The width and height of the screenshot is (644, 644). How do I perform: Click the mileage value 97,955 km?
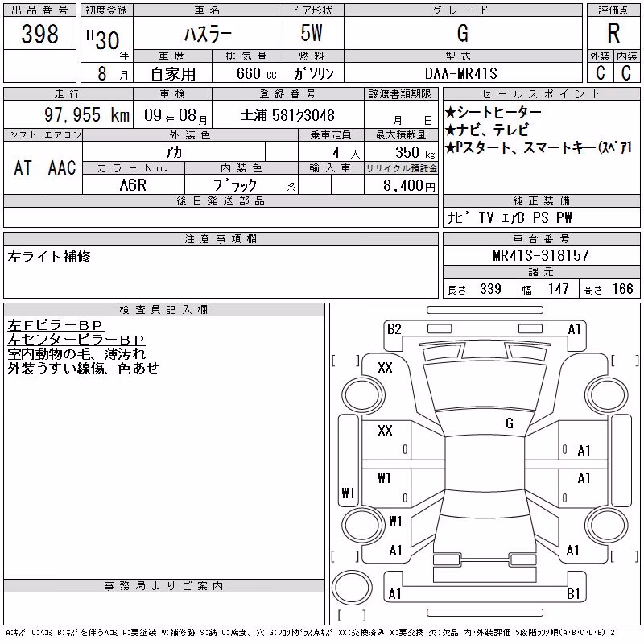click(87, 114)
